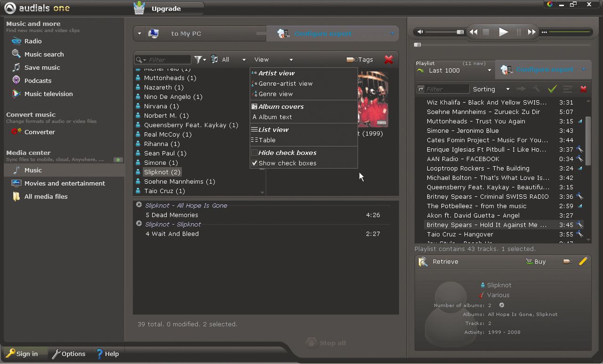The image size is (603, 364).
Task: Click the funnel filter icon
Action: pos(198,59)
